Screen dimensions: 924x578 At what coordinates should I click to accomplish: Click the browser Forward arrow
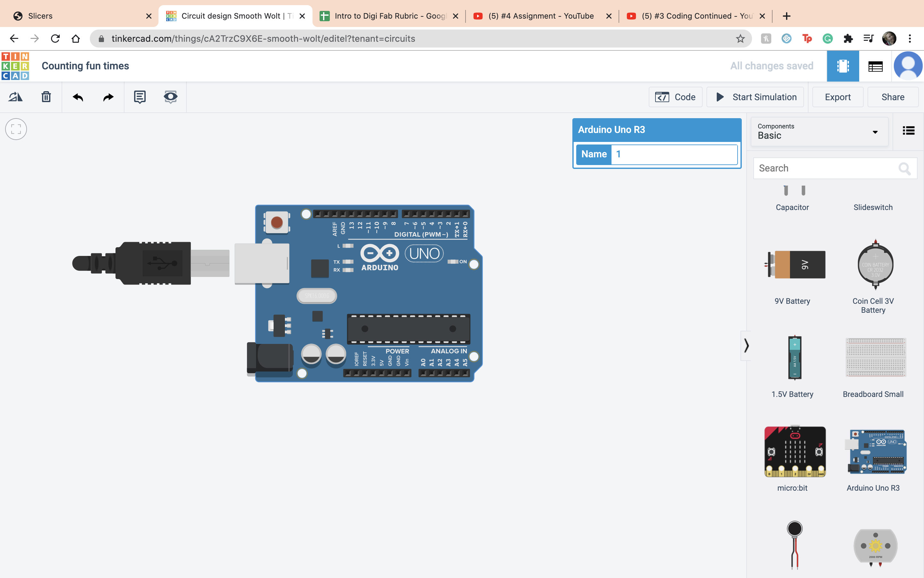click(34, 39)
